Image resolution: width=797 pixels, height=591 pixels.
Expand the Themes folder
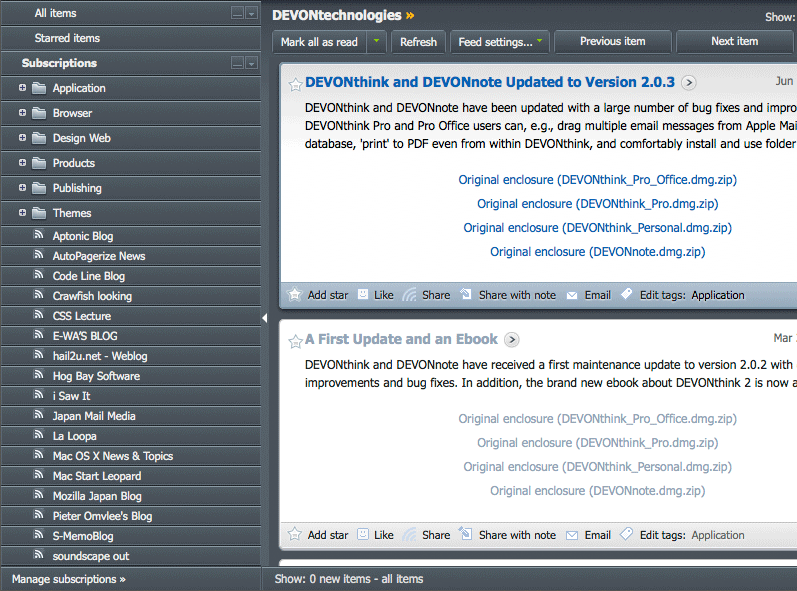(x=22, y=212)
